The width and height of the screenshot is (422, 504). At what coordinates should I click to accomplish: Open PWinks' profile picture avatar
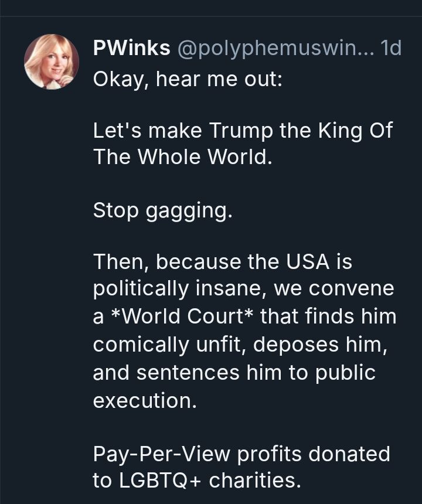point(51,61)
